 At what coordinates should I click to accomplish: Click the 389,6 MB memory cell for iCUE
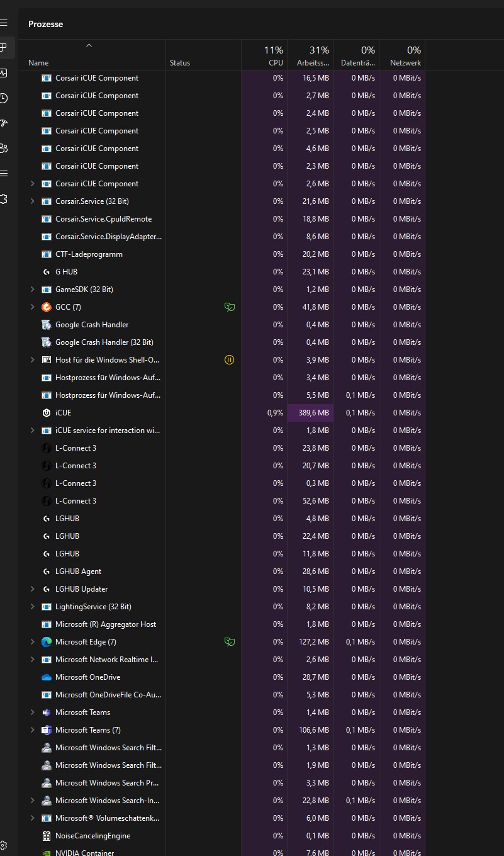coord(310,413)
